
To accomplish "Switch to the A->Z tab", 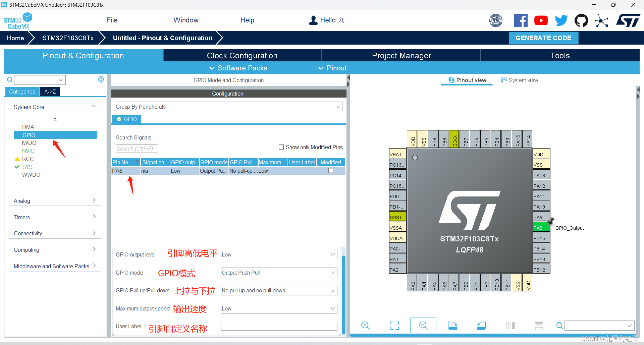I will (50, 92).
